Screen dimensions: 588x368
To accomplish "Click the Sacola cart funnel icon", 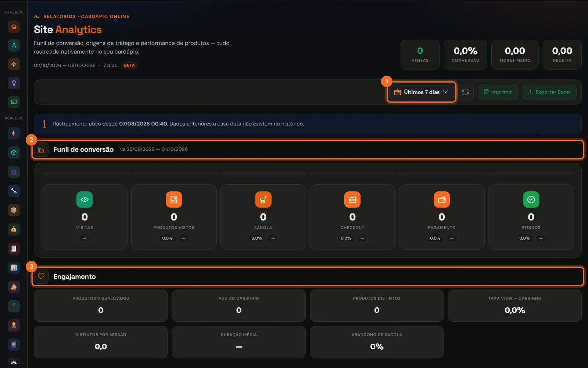I will coord(263,199).
